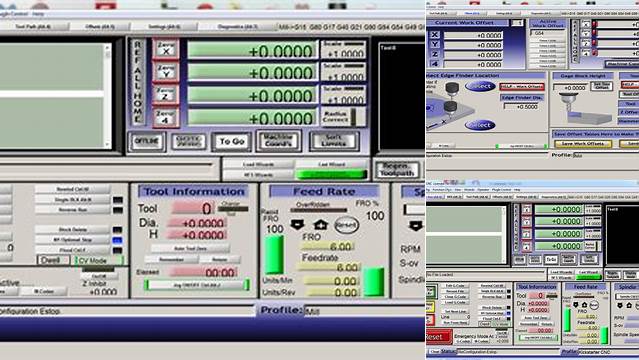This screenshot has width=639, height=360.
Task: Click the Regen. Toolpath button
Action: (397, 170)
